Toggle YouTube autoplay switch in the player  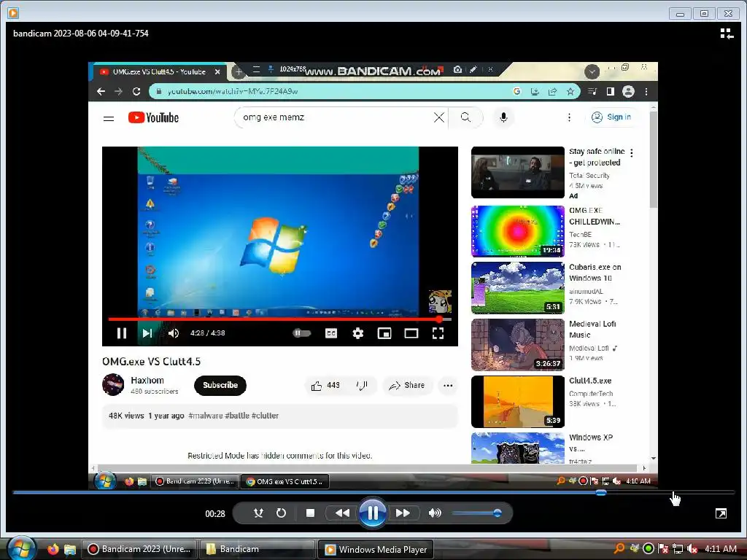pyautogui.click(x=301, y=332)
